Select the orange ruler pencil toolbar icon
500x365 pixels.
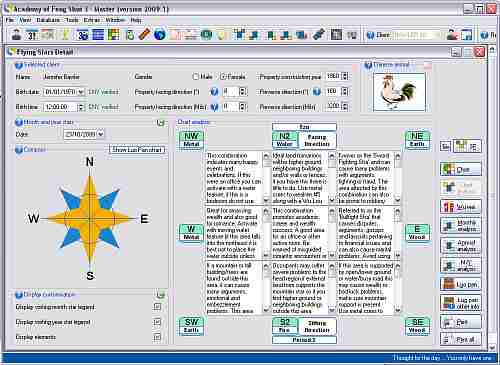coord(144,34)
